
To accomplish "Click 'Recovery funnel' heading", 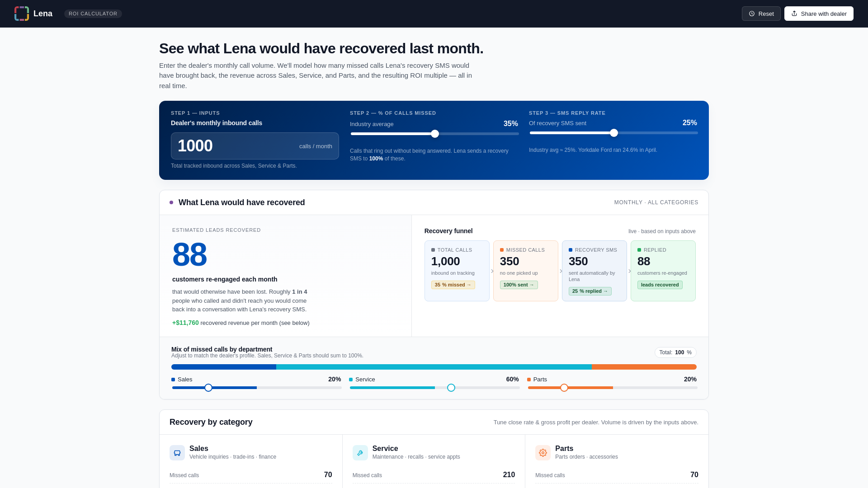I will [x=448, y=231].
